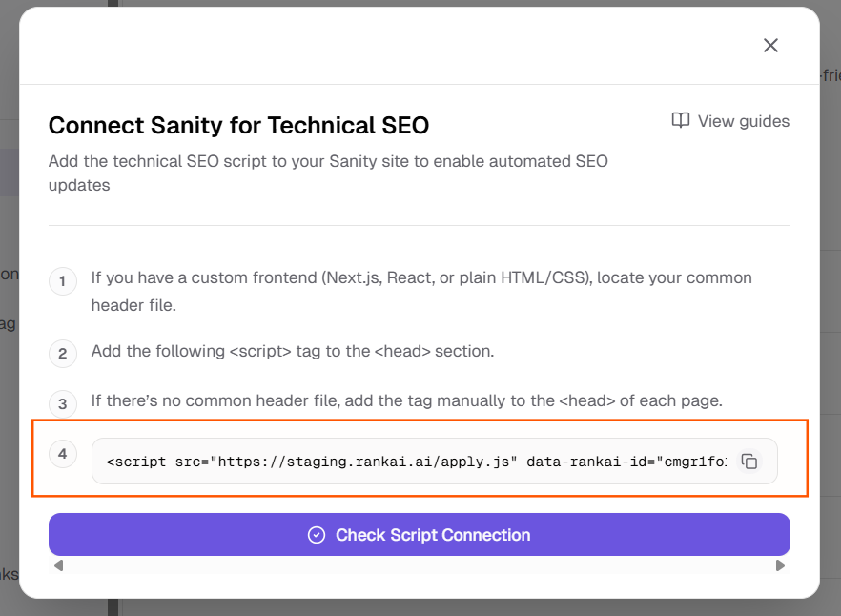Click the Connect Sanity for Technical SEO heading
The height and width of the screenshot is (616, 841).
238,125
